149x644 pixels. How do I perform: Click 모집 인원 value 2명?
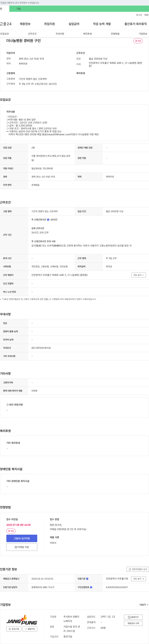pyautogui.click(x=33, y=148)
